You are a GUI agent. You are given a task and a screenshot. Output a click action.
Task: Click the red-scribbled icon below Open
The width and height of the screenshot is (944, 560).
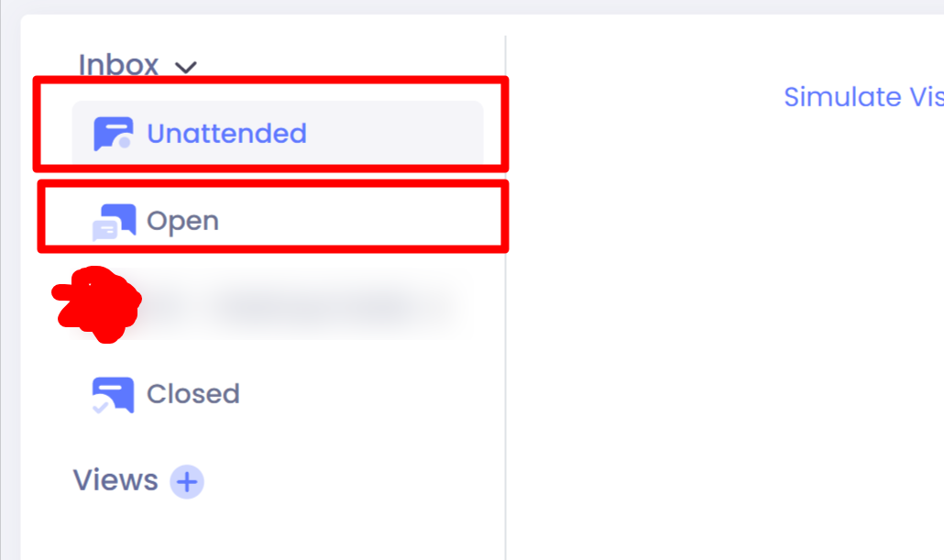point(96,304)
